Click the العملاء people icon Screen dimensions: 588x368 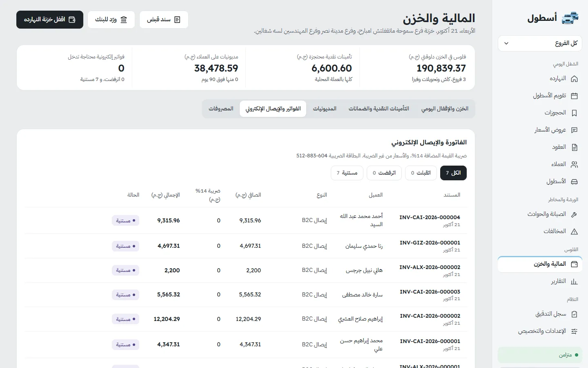(x=574, y=164)
